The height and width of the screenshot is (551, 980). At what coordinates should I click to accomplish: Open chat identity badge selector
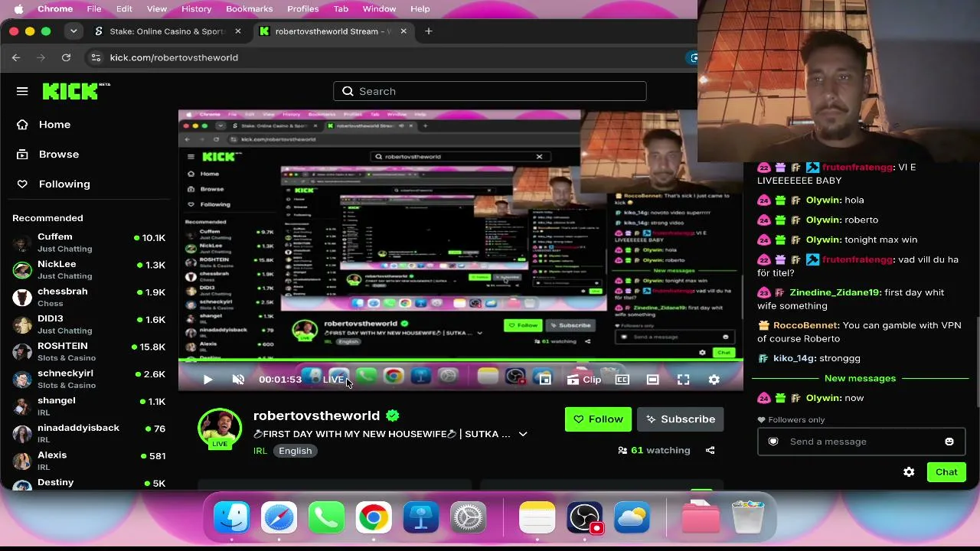click(x=773, y=442)
